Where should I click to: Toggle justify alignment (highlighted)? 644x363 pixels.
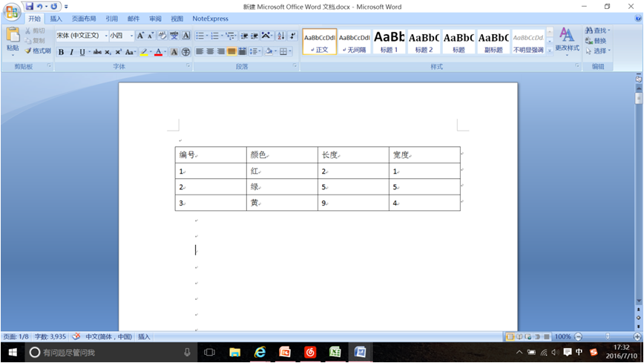tap(231, 51)
